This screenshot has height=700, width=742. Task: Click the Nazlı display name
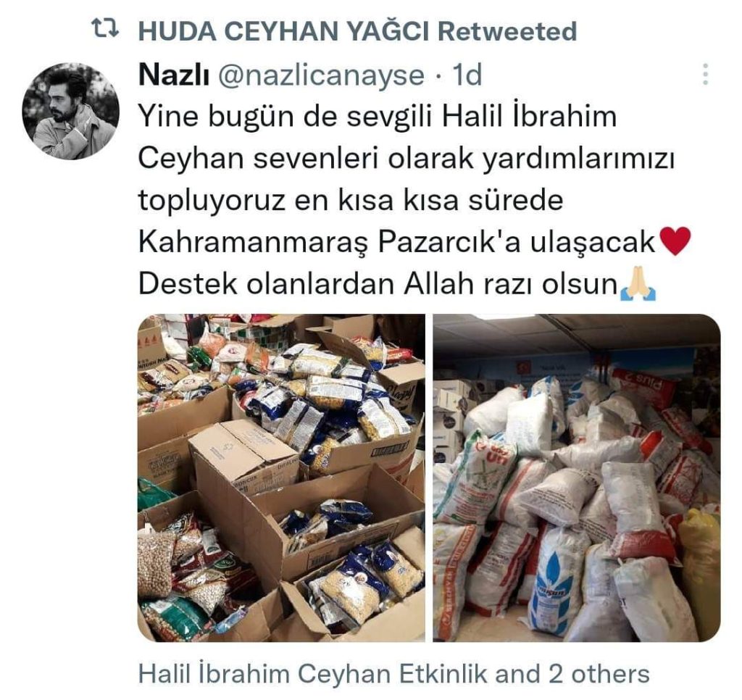(174, 75)
